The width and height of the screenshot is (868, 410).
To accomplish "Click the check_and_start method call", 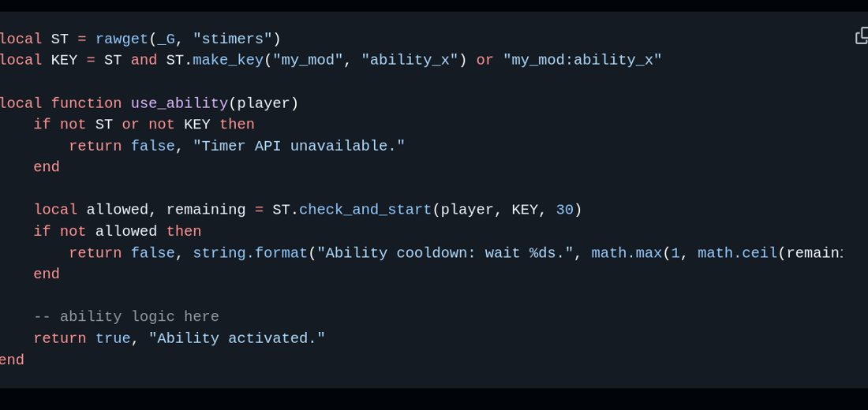I will [x=365, y=210].
